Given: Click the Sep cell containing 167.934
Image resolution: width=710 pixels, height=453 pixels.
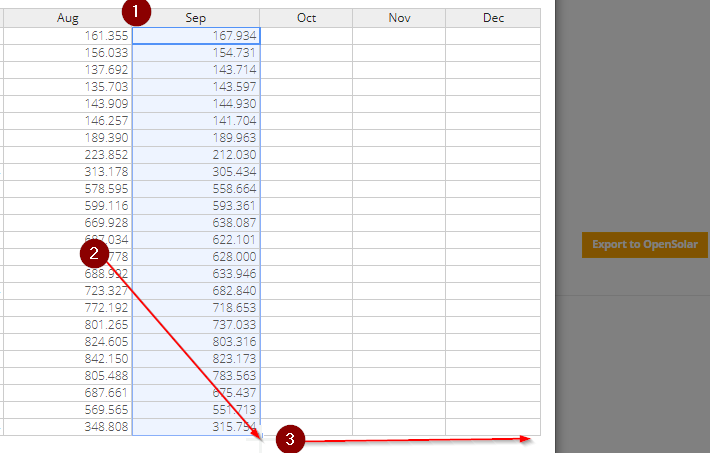Looking at the screenshot, I should pyautogui.click(x=196, y=36).
